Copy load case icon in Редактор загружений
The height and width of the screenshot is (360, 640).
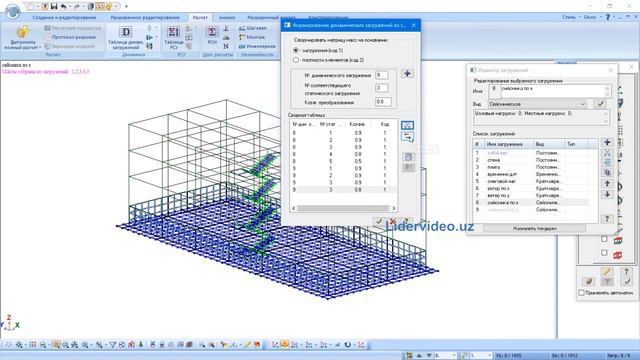607,173
